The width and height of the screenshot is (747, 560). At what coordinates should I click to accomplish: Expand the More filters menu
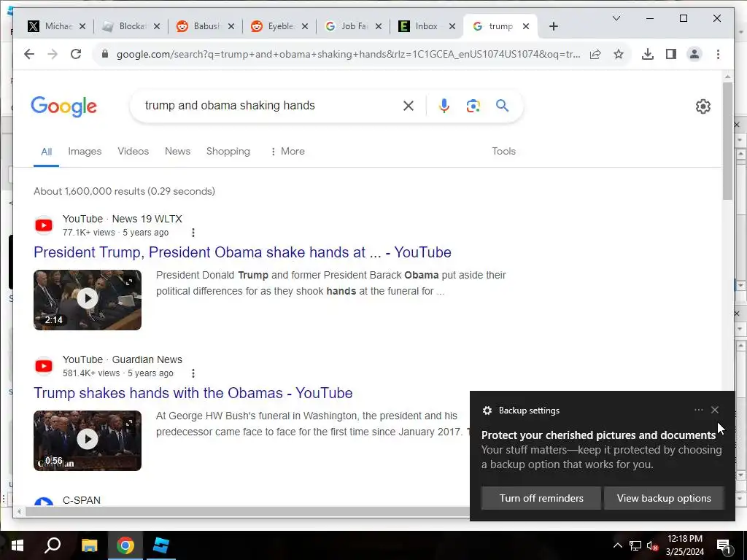[287, 152]
